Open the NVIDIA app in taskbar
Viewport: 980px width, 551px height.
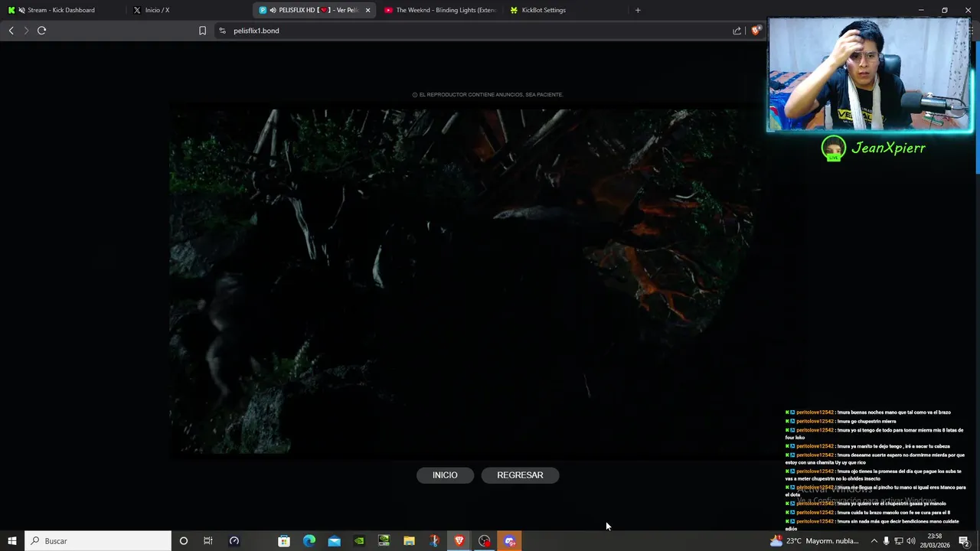pos(359,541)
